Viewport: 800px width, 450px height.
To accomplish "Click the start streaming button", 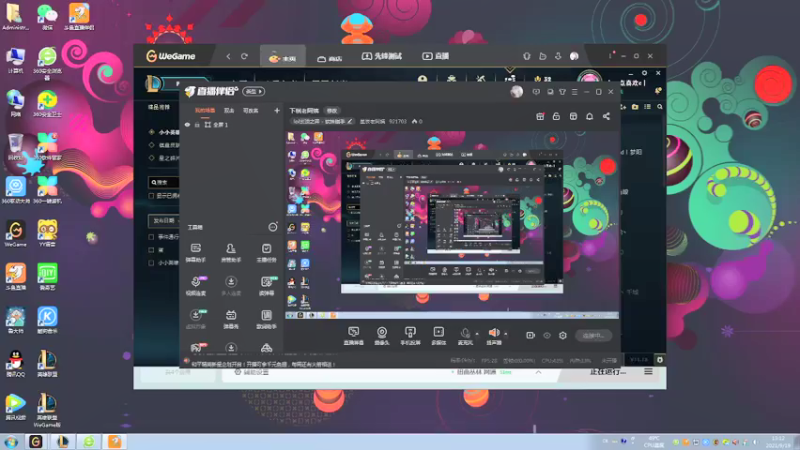I will (x=593, y=336).
